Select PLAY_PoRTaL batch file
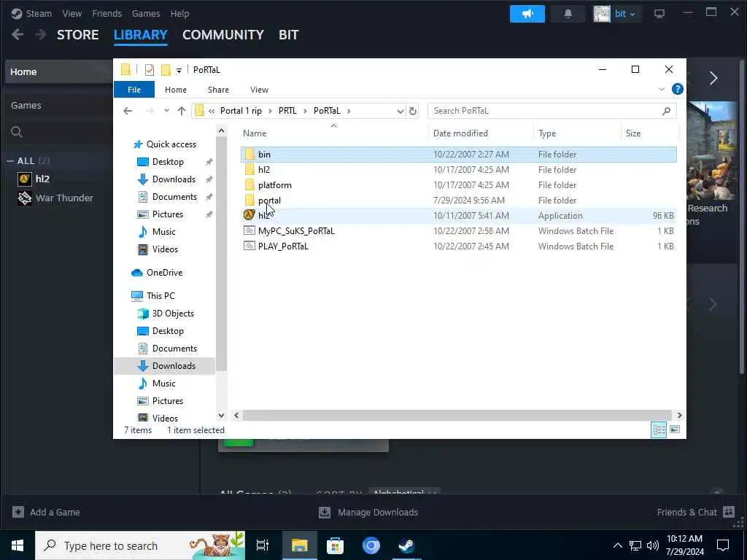Image resolution: width=747 pixels, height=560 pixels. pos(283,246)
